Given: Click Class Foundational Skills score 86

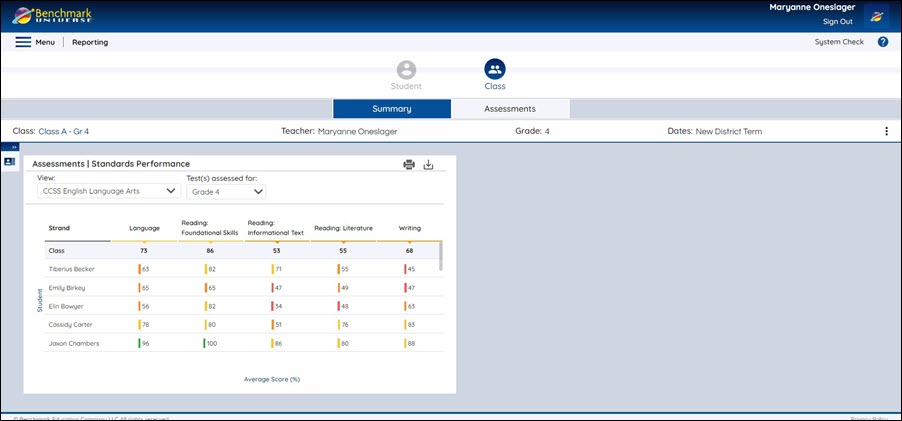Looking at the screenshot, I should point(210,251).
